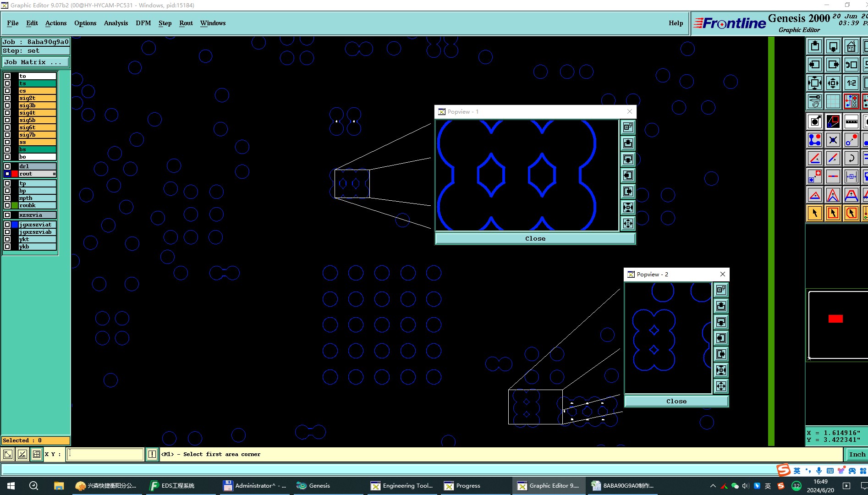868x495 pixels.
Task: Click the red-blue angle line edit icon
Action: tap(815, 158)
